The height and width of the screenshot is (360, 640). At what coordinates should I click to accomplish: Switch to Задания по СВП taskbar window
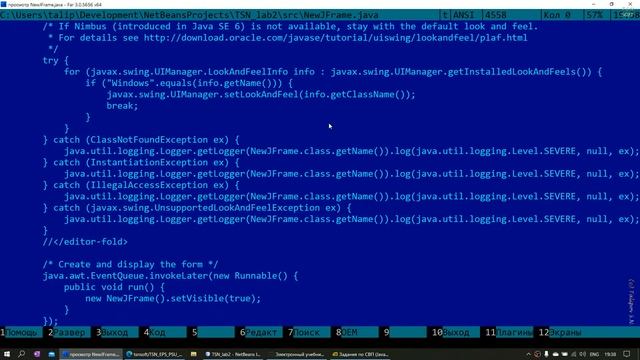click(x=360, y=354)
